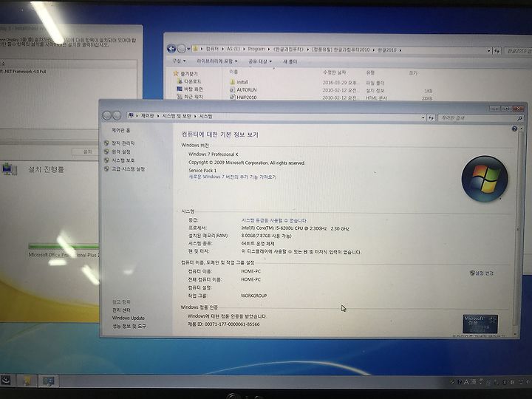The width and height of the screenshot is (532, 399).
Task: Click 시스템 등급을 사용할 수 없습니다 link
Action: 274,220
